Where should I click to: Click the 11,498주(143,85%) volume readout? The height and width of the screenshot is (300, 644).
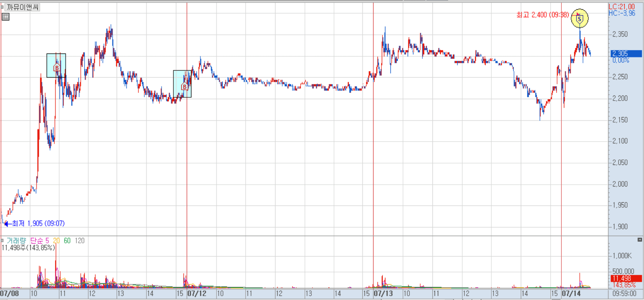(x=28, y=248)
